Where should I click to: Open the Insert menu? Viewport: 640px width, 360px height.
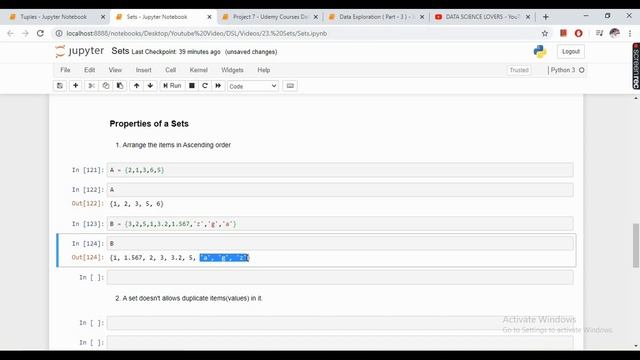tap(144, 70)
